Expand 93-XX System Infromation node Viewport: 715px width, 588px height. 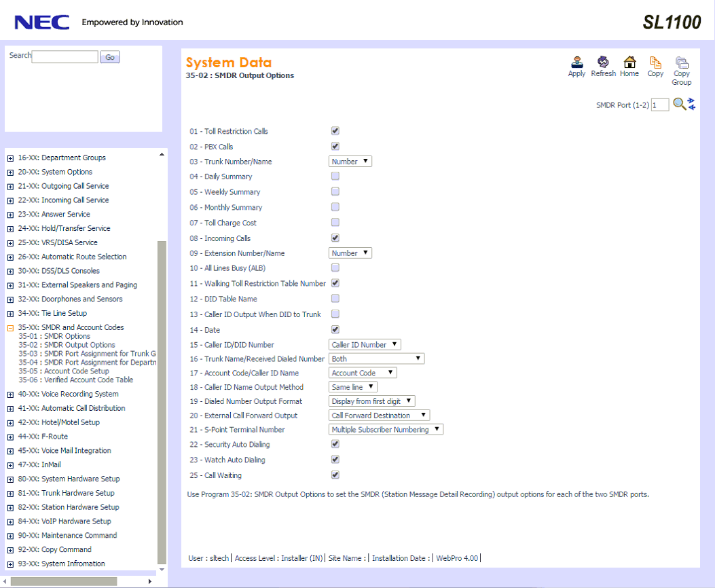tap(10, 564)
